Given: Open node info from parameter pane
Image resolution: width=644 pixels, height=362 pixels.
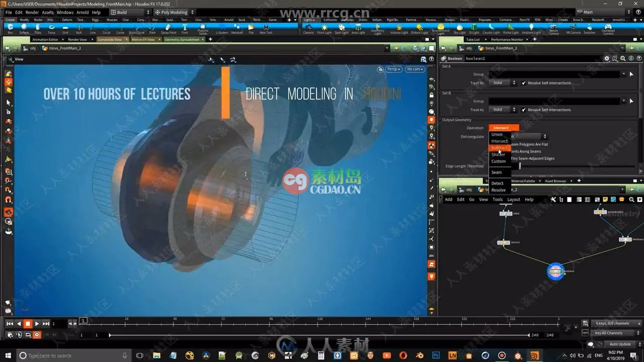Looking at the screenshot, I should [631, 58].
